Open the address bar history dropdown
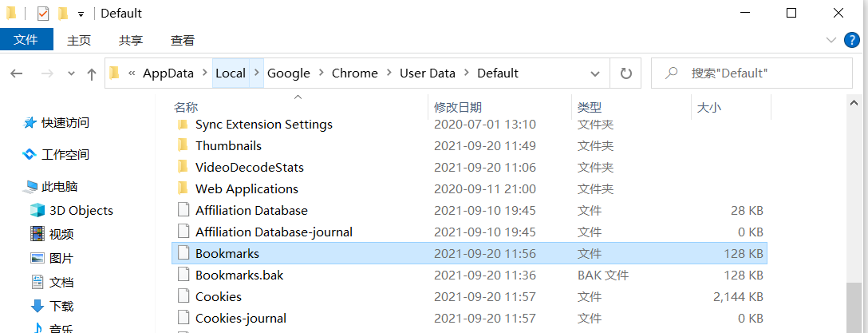The height and width of the screenshot is (333, 868). pos(595,73)
